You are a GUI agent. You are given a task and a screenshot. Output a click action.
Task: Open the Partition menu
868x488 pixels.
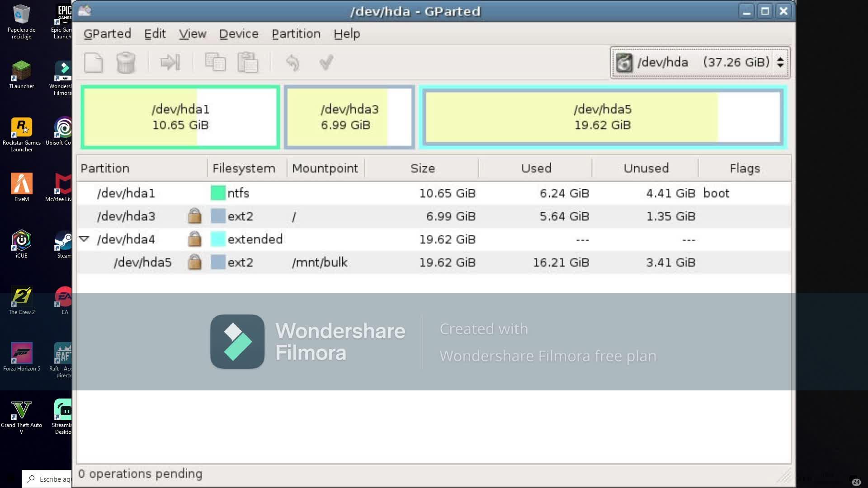pyautogui.click(x=296, y=34)
